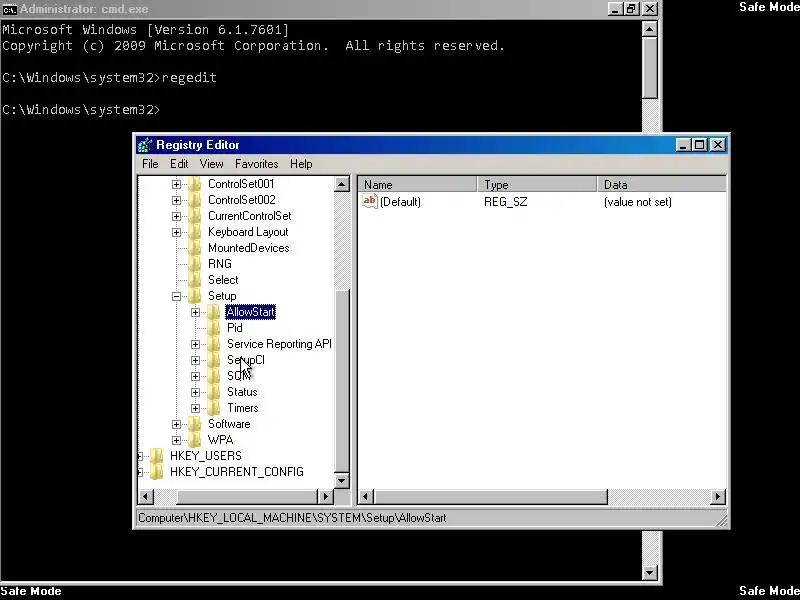
Task: Click the Pid folder icon
Action: [x=214, y=328]
